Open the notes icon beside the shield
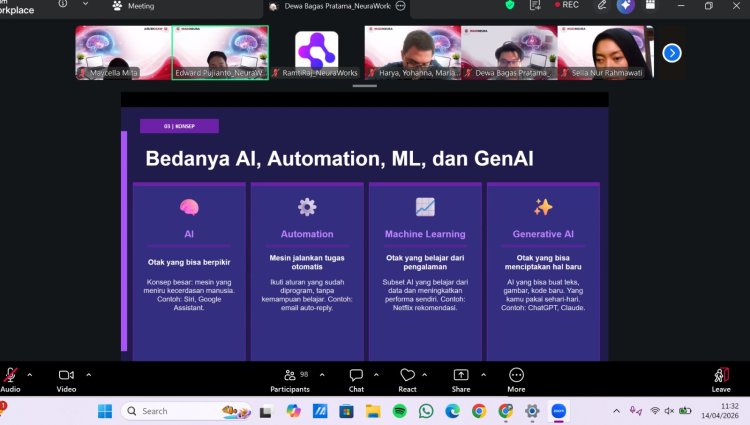750x425 pixels. coord(535,5)
